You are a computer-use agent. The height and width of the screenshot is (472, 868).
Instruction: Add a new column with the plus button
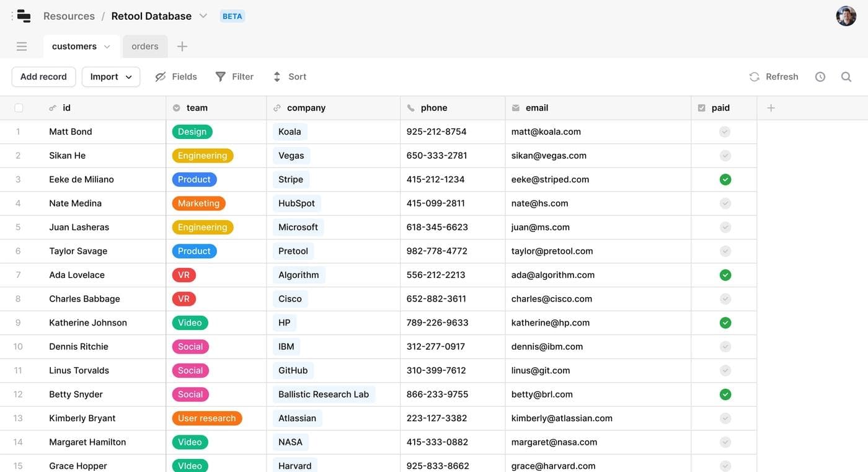tap(770, 107)
